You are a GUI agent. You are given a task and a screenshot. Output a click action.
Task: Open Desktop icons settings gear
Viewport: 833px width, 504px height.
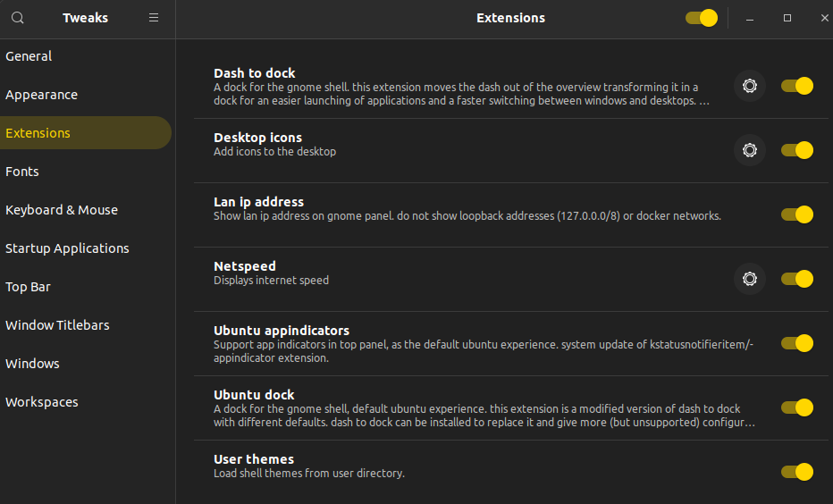750,150
